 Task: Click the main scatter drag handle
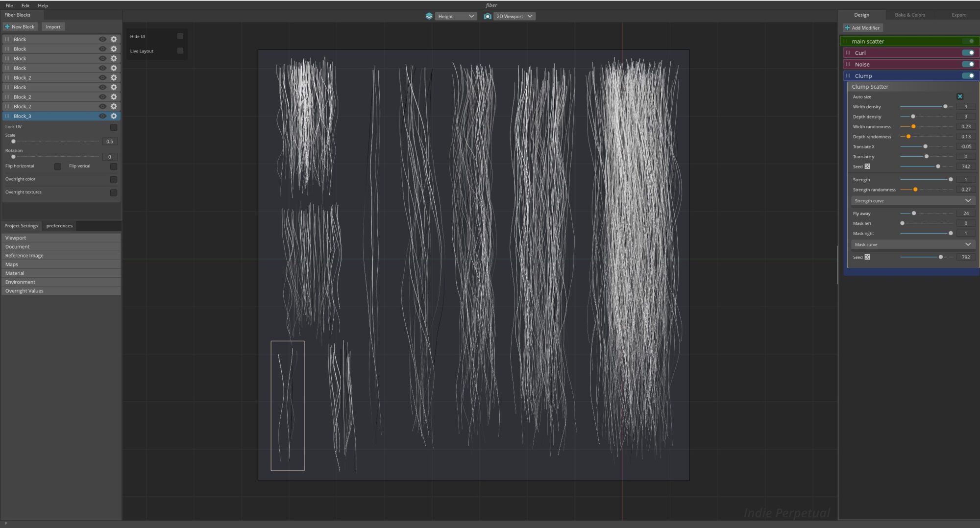(x=846, y=41)
